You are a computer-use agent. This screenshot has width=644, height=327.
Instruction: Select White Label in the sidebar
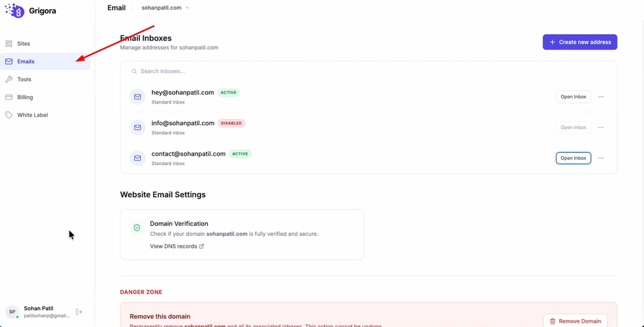pyautogui.click(x=32, y=115)
